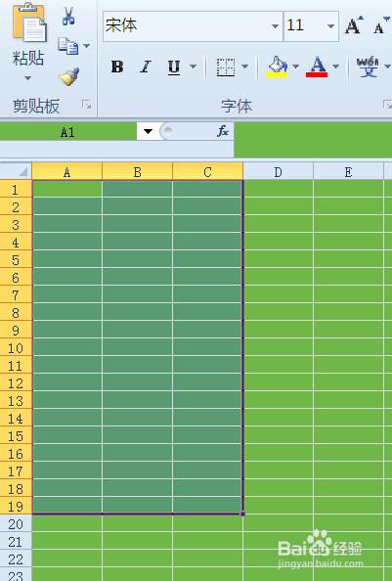Open the Copy dropdown arrow
This screenshot has width=392, height=581.
tap(87, 46)
